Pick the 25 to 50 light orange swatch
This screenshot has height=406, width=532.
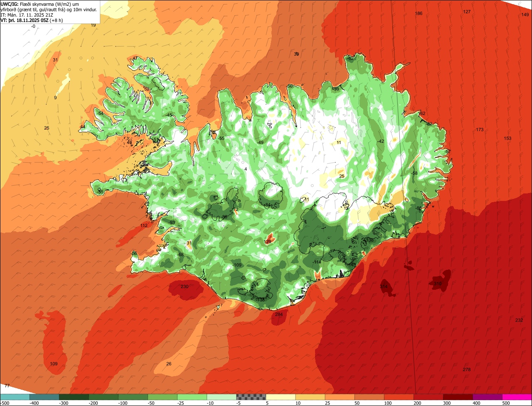point(340,397)
